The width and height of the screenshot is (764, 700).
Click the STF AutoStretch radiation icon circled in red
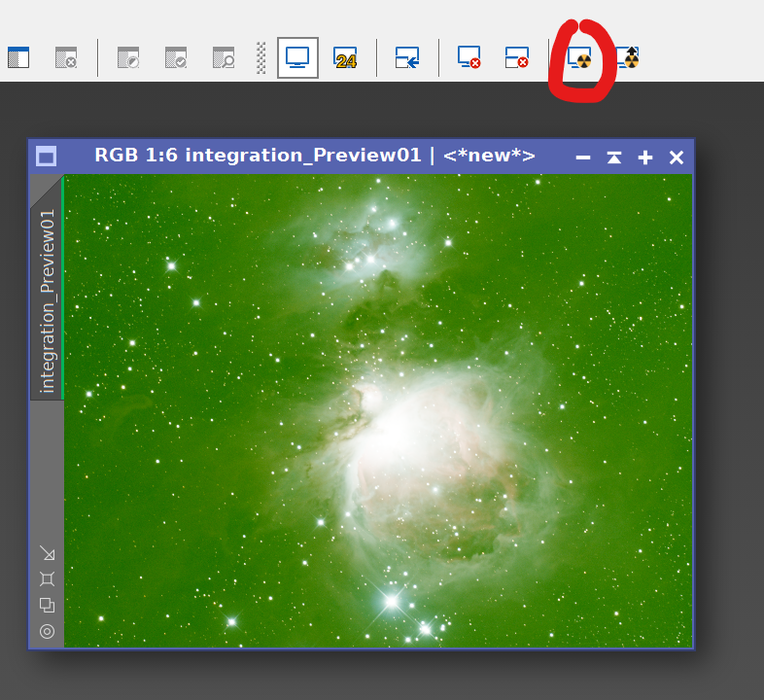coord(579,58)
